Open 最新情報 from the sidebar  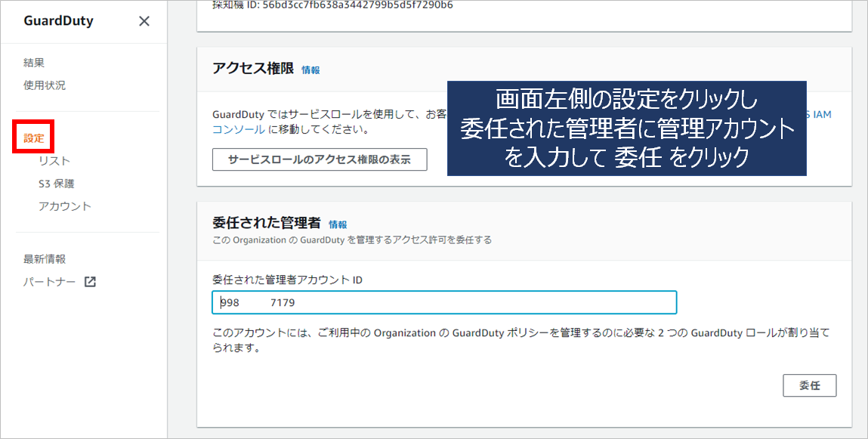coord(45,259)
